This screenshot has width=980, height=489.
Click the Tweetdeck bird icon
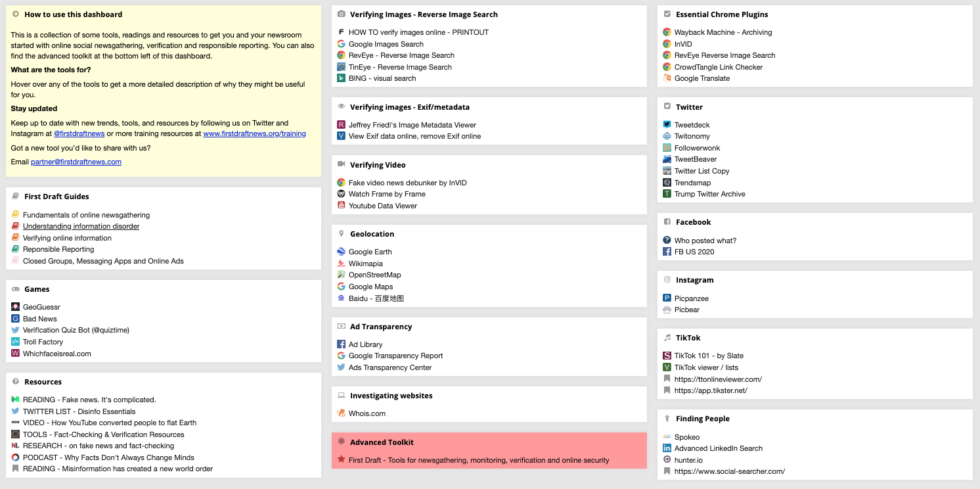(x=667, y=125)
